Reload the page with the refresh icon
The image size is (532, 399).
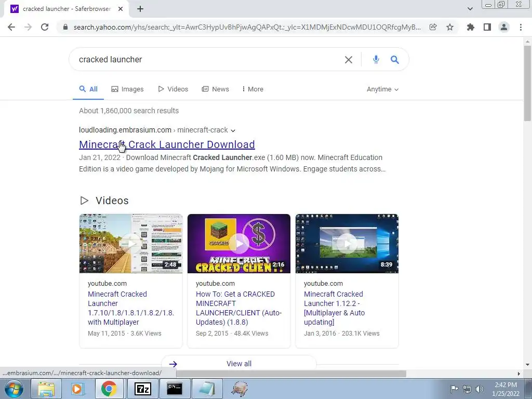tap(45, 27)
